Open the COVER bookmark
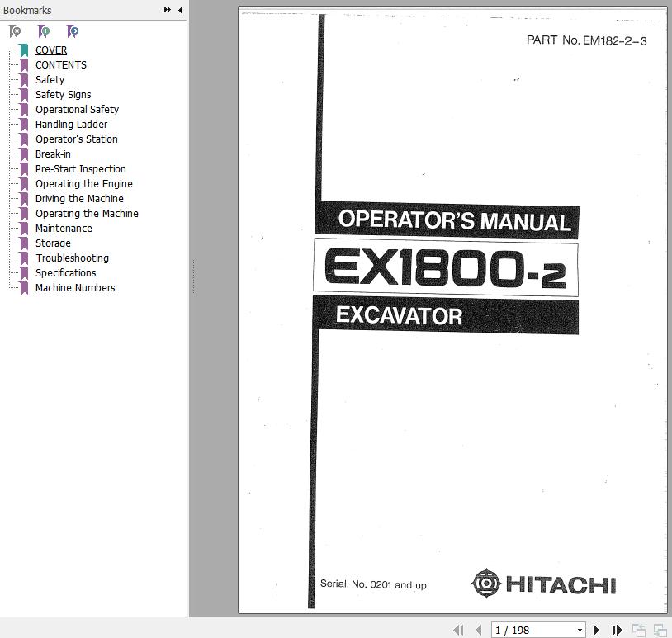Image resolution: width=672 pixels, height=638 pixels. click(x=51, y=50)
